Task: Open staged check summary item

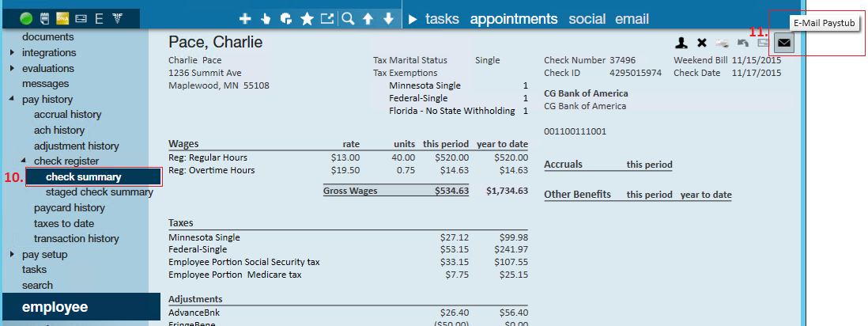Action: (100, 192)
